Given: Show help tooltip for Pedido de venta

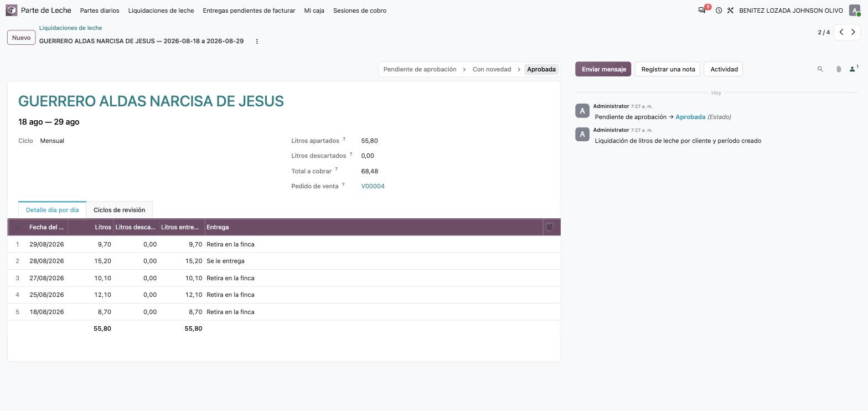Looking at the screenshot, I should click(x=343, y=184).
